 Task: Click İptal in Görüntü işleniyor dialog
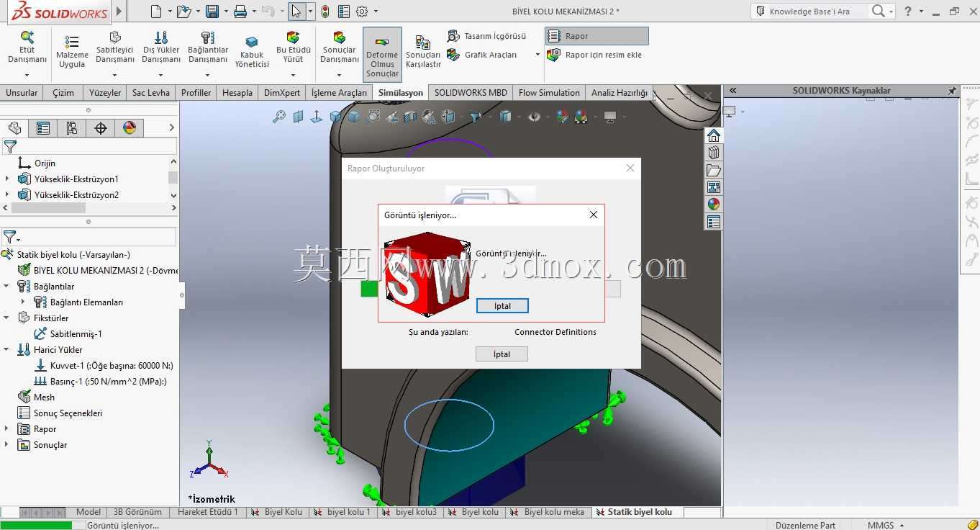[502, 306]
